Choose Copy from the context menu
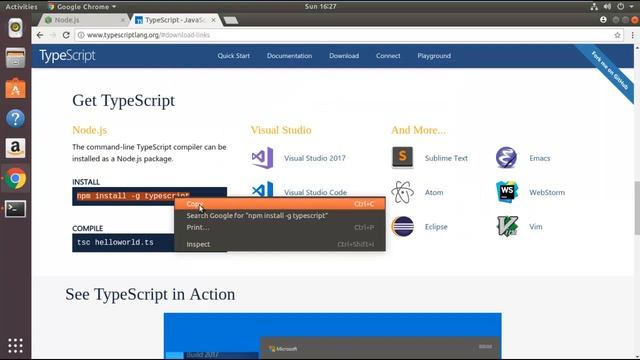This screenshot has width=640, height=360. pos(280,203)
